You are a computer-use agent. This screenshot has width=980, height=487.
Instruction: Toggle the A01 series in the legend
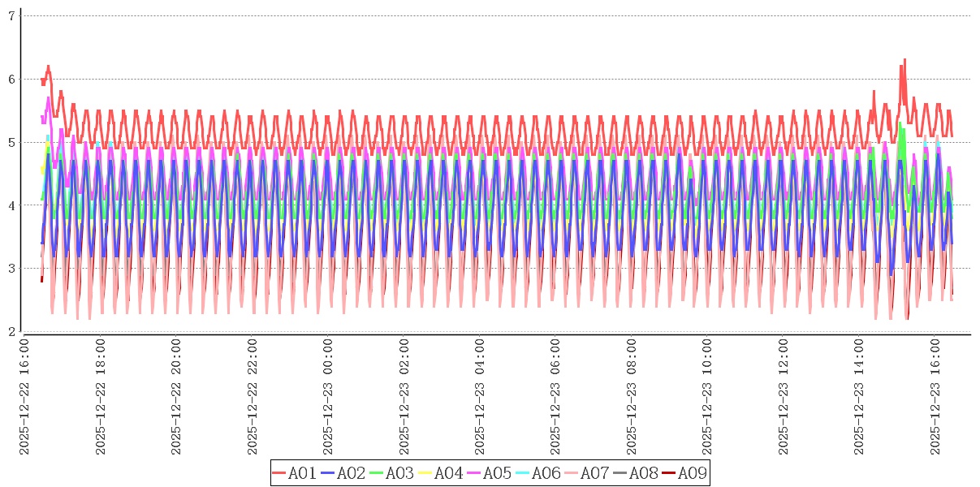point(301,473)
